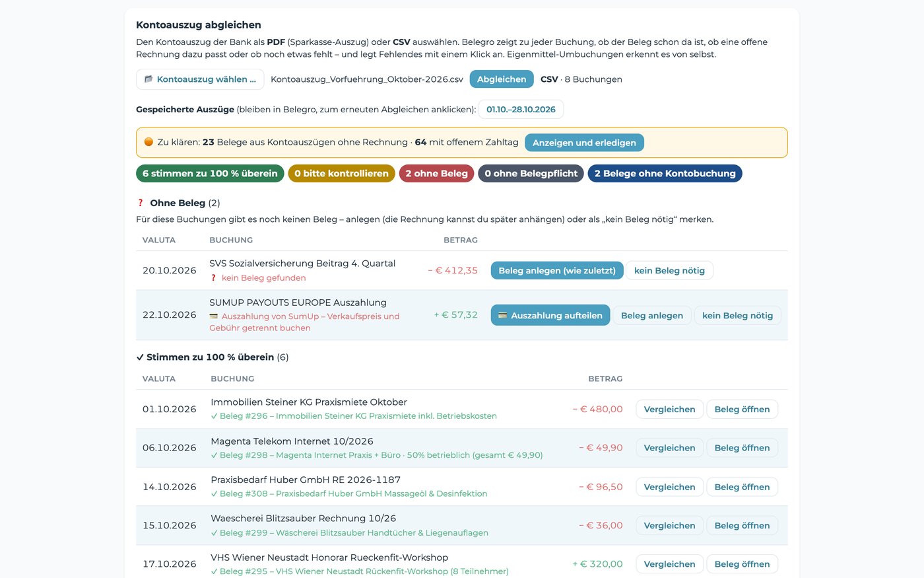Image resolution: width=924 pixels, height=578 pixels.
Task: Click SUMUP PAYOUTS EUROPE Auszahlung text
Action: pos(298,303)
